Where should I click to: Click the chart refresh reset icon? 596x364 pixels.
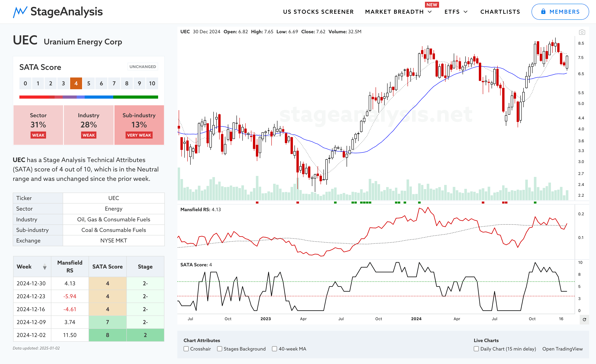point(584,320)
